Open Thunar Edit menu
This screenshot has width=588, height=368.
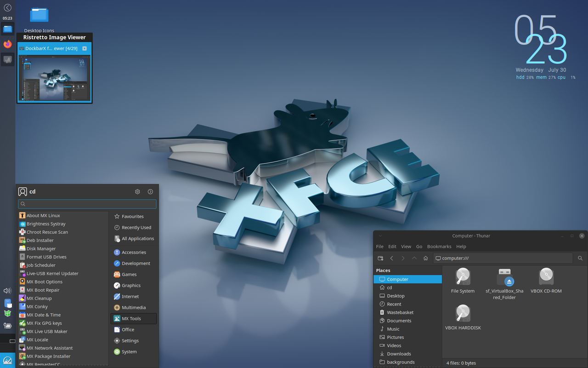(x=392, y=247)
